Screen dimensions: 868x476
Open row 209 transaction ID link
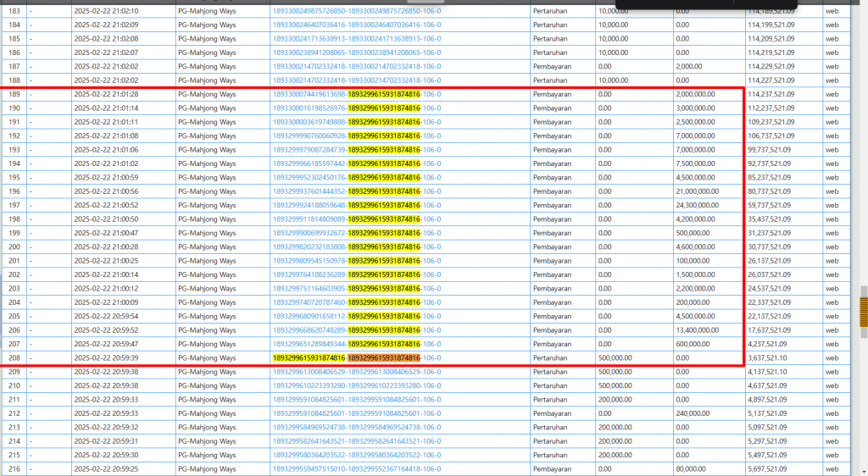pyautogui.click(x=356, y=371)
